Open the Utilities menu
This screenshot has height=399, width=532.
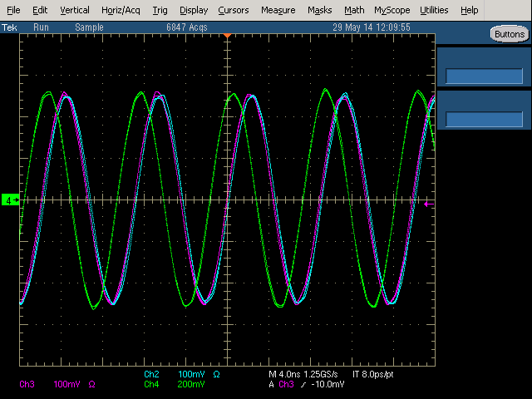click(434, 10)
